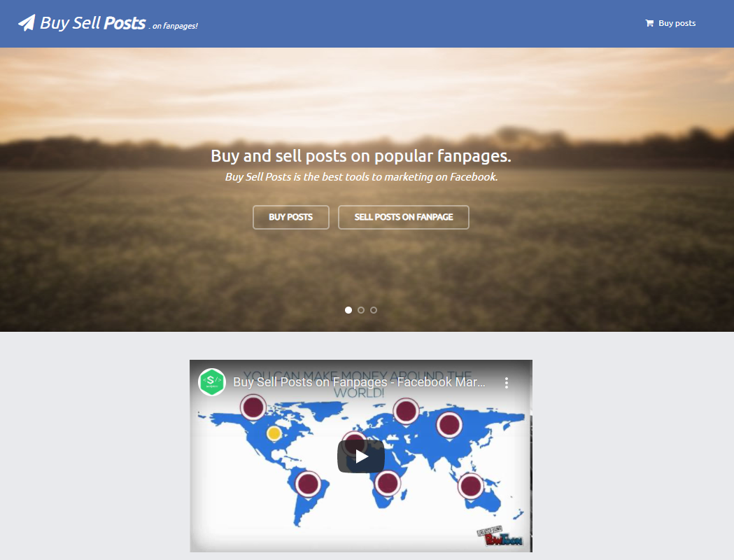Click the shopping cart icon in header
This screenshot has height=560, width=734.
tap(649, 23)
